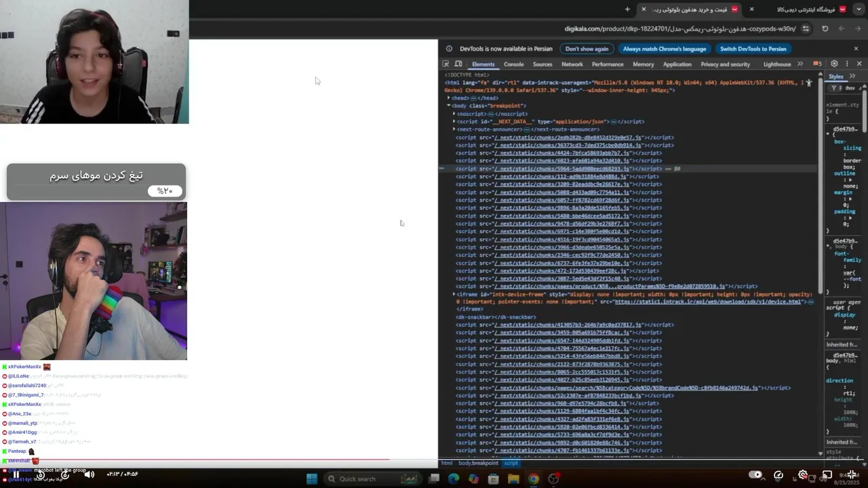
Task: Toggle the video autoplay switch
Action: (x=755, y=474)
